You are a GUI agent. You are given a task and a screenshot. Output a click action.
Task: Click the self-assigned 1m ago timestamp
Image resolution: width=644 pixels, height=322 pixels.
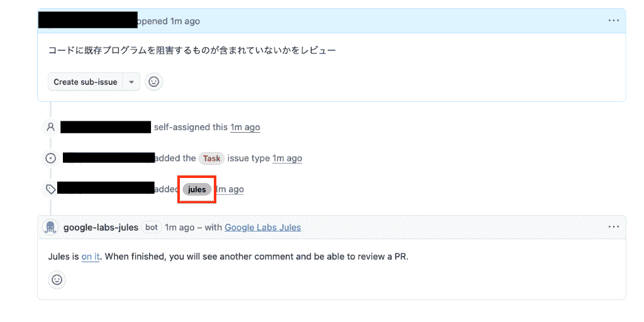click(245, 127)
